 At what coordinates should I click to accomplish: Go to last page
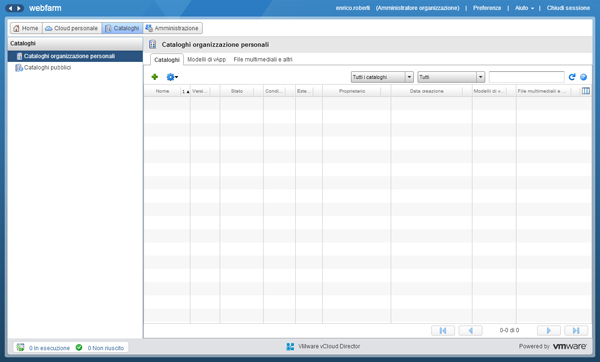point(576,331)
